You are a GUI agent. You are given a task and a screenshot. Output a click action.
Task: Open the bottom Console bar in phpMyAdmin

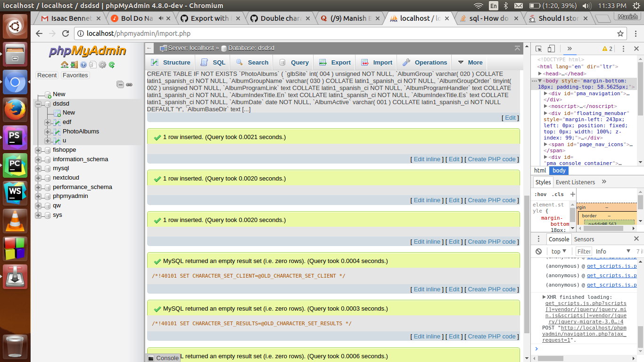[163, 358]
